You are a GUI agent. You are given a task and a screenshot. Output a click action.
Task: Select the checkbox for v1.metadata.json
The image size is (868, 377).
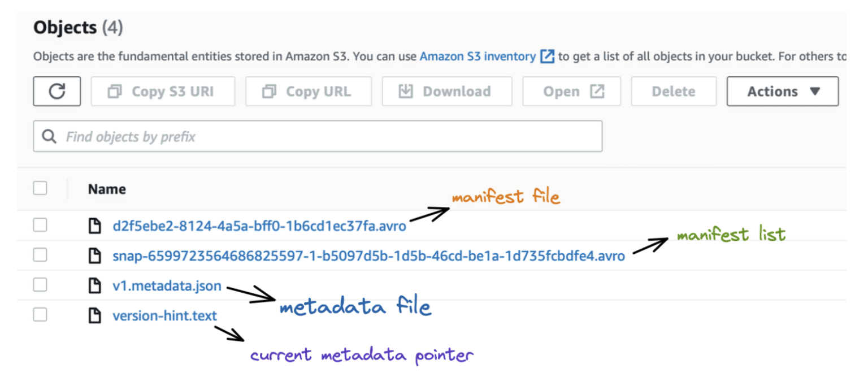tap(40, 285)
